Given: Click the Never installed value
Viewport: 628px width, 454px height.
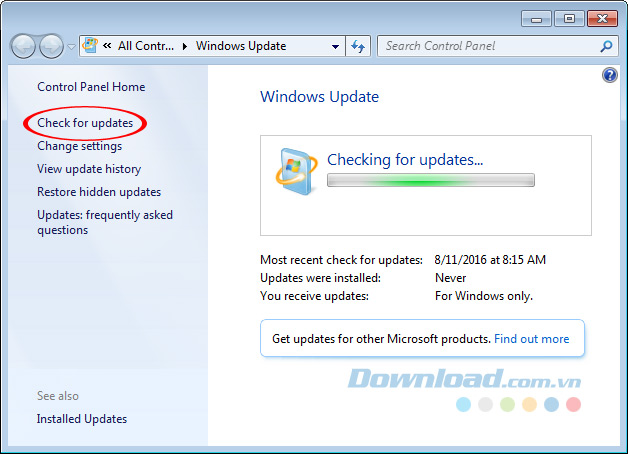Looking at the screenshot, I should [451, 278].
